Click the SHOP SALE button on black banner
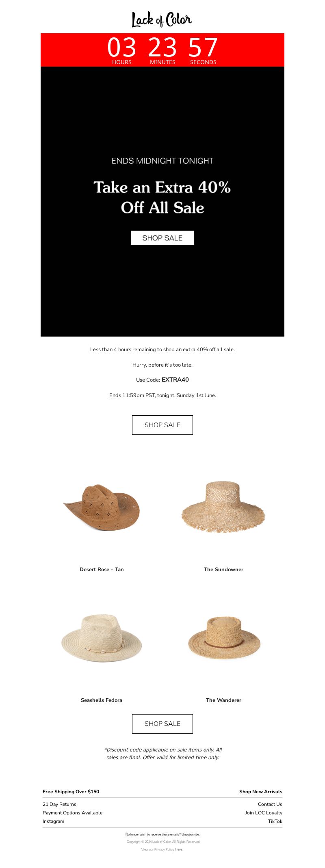Screen dimensions: 325x868 (x=162, y=238)
